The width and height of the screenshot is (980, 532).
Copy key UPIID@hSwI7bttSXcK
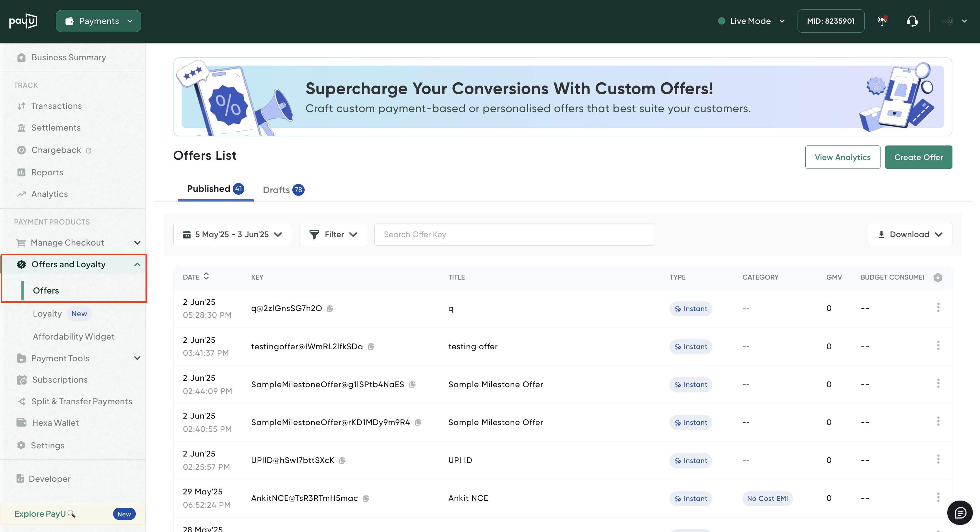pos(343,460)
